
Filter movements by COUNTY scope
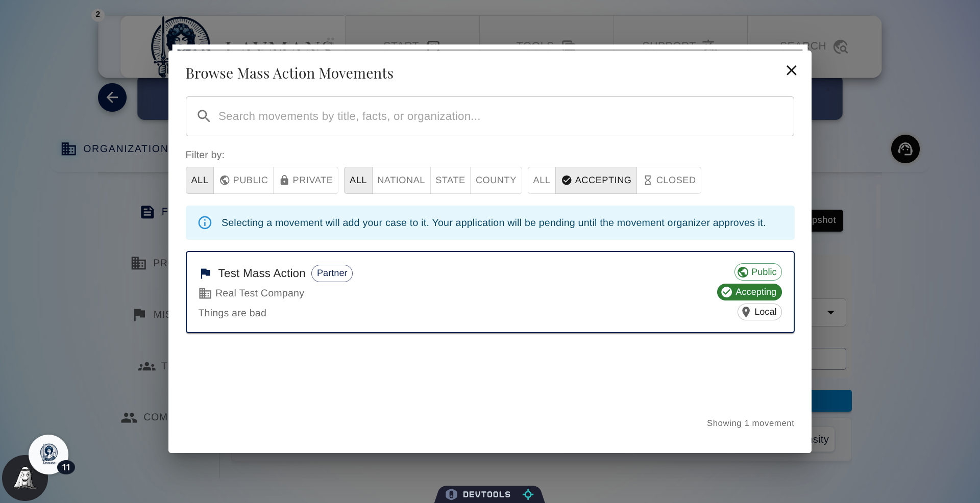click(x=496, y=180)
